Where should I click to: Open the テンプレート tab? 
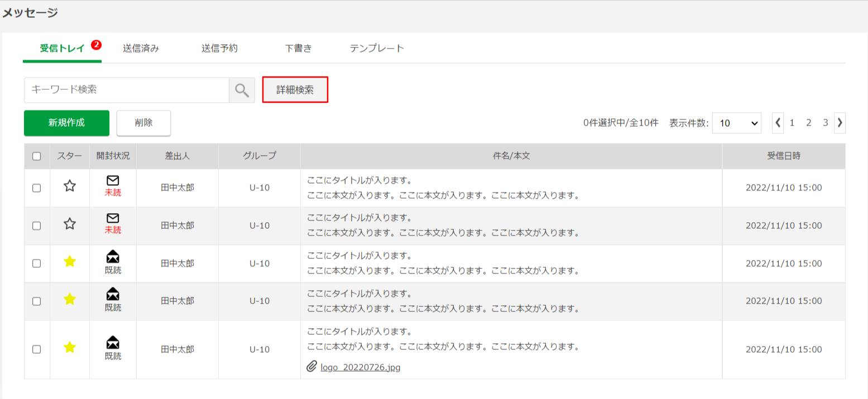click(377, 48)
